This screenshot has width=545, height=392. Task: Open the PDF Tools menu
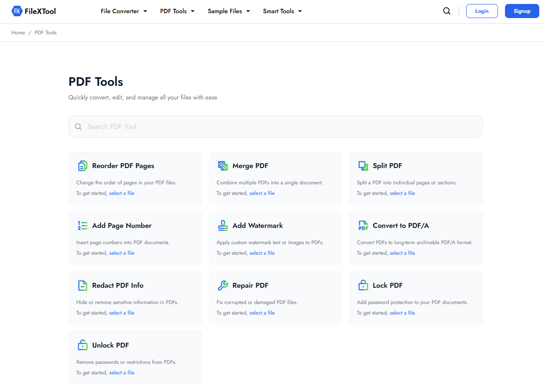pyautogui.click(x=177, y=11)
